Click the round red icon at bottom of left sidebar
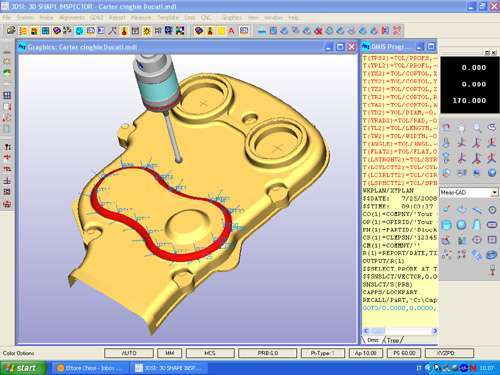Viewport: 500px width, 375px height. point(7,204)
